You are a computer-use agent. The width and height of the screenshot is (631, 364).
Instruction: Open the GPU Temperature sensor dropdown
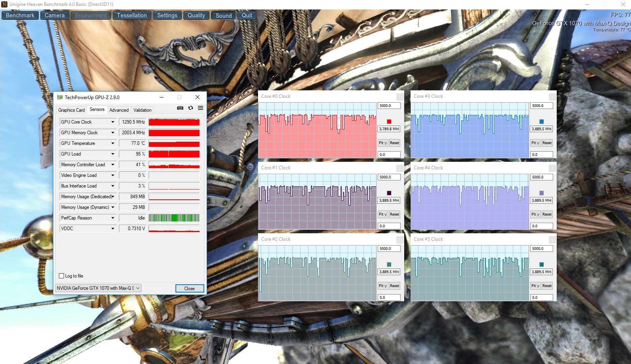click(x=113, y=143)
